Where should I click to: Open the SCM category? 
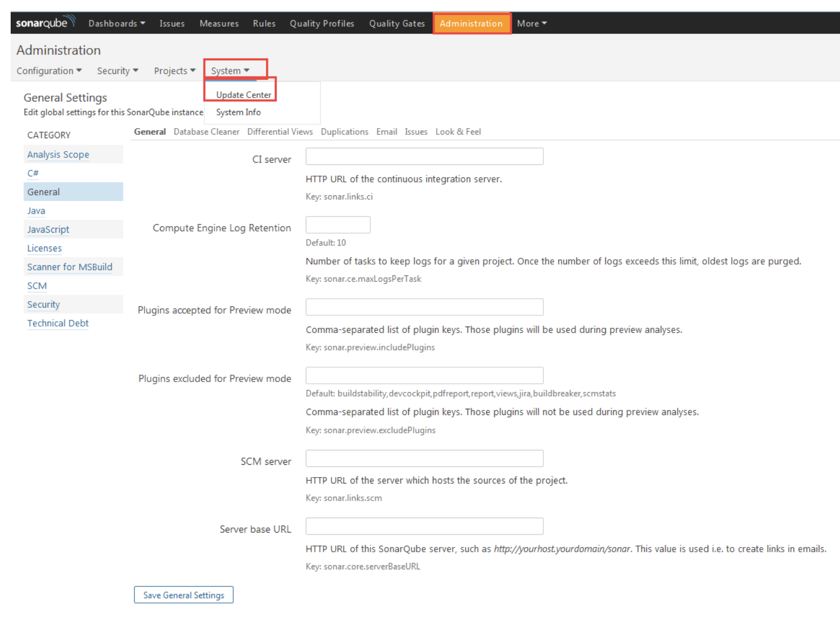click(x=37, y=286)
